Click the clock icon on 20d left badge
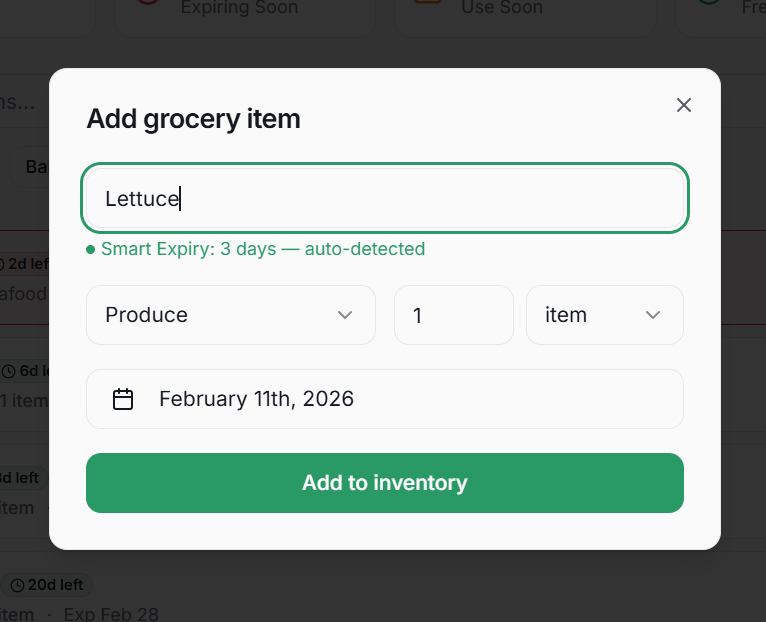766x622 pixels. click(16, 585)
